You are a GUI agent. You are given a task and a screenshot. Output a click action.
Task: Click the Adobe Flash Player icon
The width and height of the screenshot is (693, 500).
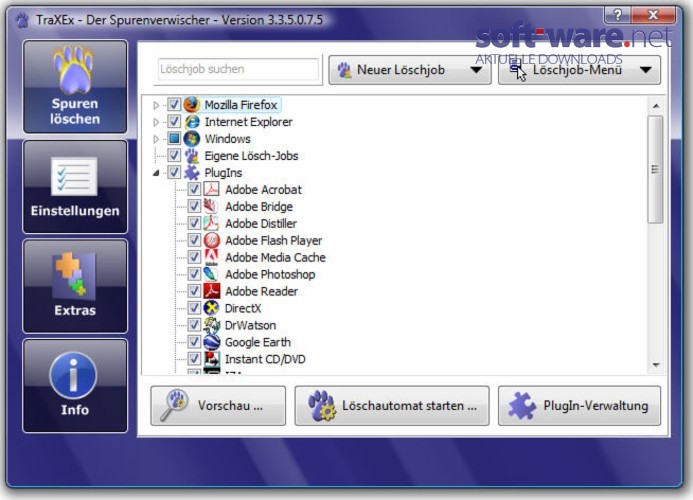pos(212,240)
